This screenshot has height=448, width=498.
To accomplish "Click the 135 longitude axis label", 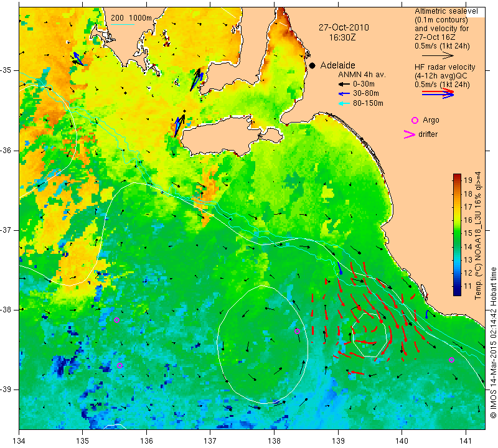I will pyautogui.click(x=83, y=441).
